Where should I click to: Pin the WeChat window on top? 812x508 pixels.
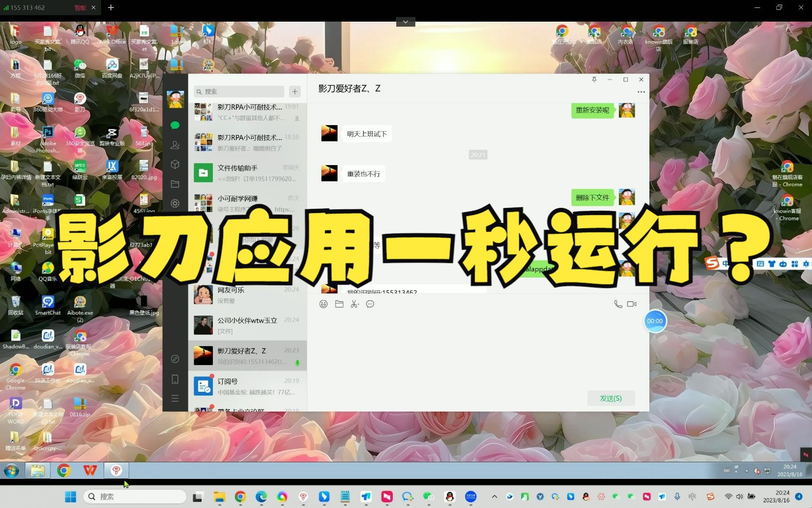(594, 79)
